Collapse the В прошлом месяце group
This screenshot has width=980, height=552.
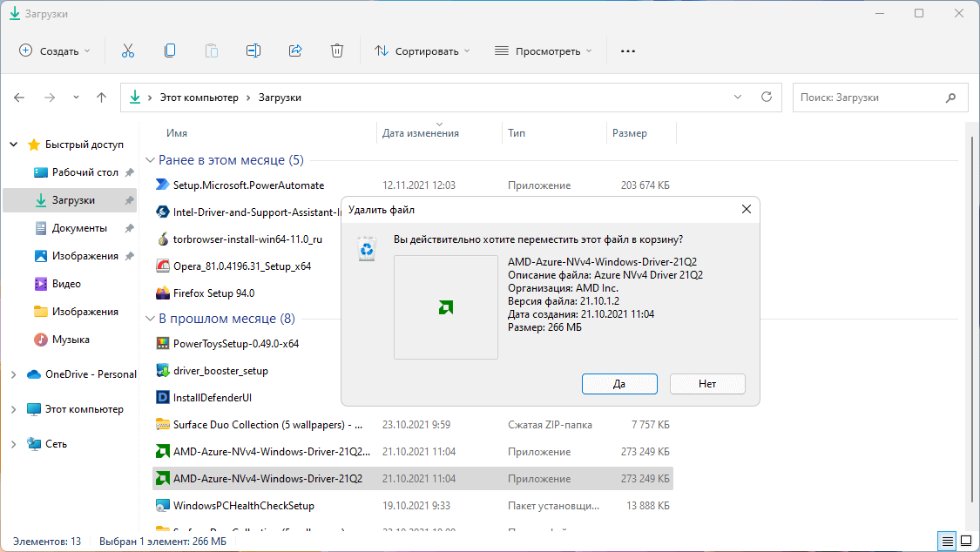point(150,319)
